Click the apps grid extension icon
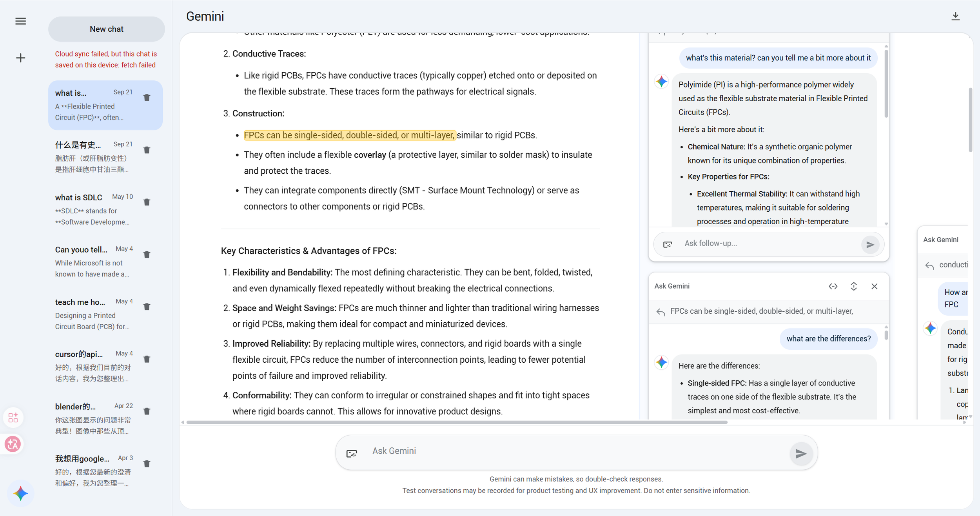 tap(13, 418)
